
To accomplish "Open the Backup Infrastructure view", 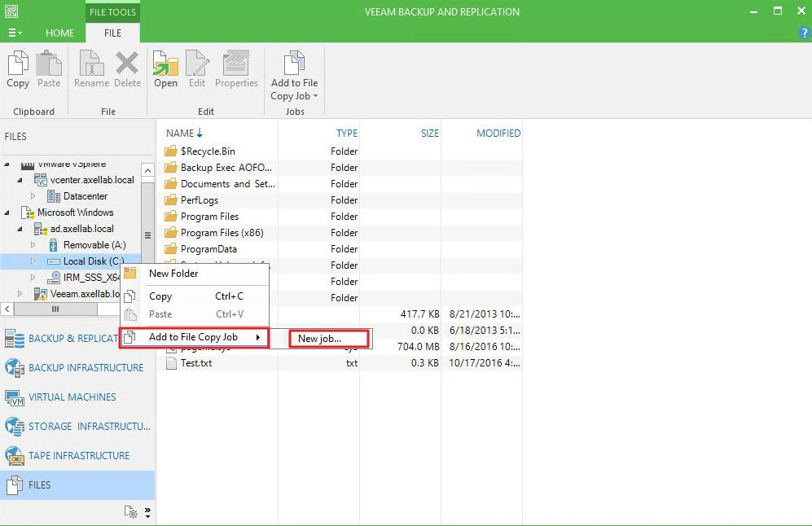I will pyautogui.click(x=85, y=368).
